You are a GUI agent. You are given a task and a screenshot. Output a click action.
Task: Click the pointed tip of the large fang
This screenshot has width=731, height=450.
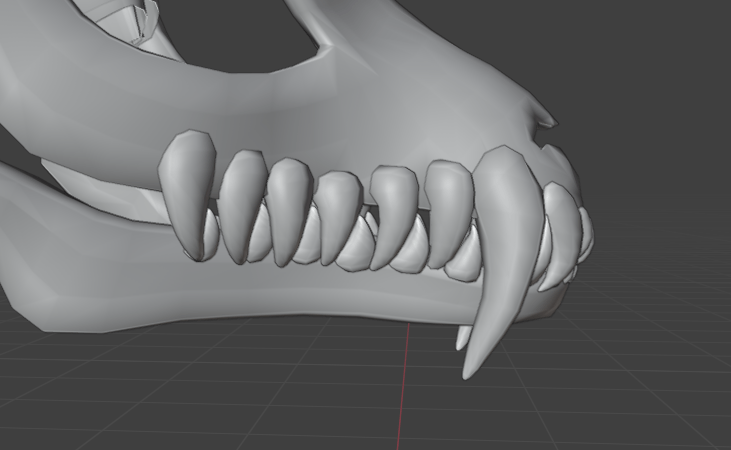468,374
